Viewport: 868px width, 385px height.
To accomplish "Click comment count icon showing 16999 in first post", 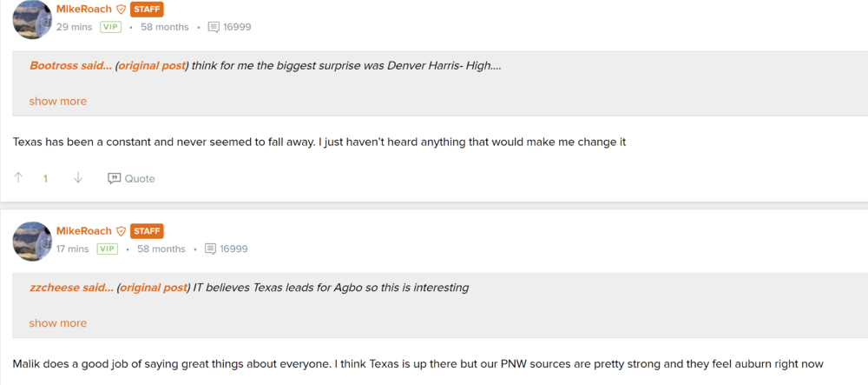I will click(x=214, y=27).
